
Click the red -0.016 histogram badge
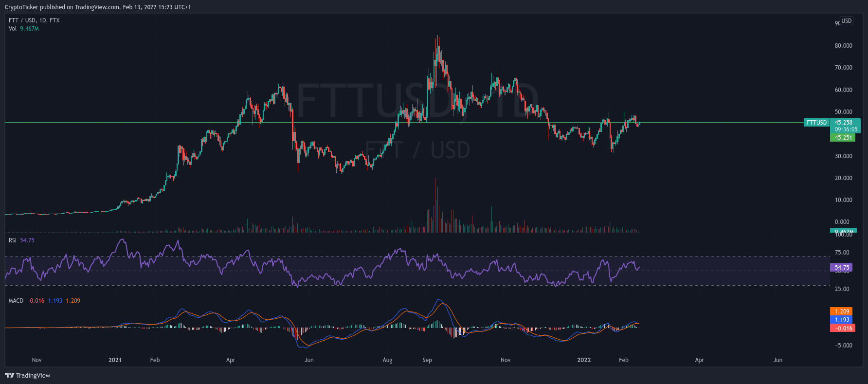click(x=843, y=329)
